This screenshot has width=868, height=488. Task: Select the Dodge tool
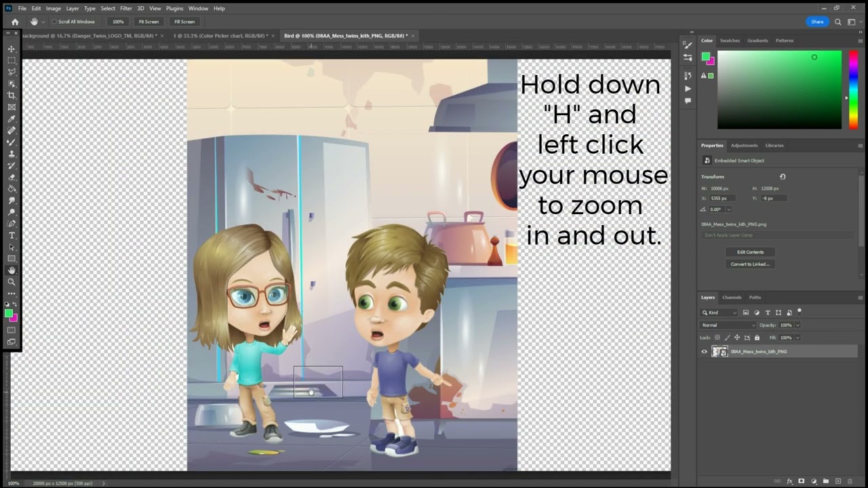pos(12,212)
